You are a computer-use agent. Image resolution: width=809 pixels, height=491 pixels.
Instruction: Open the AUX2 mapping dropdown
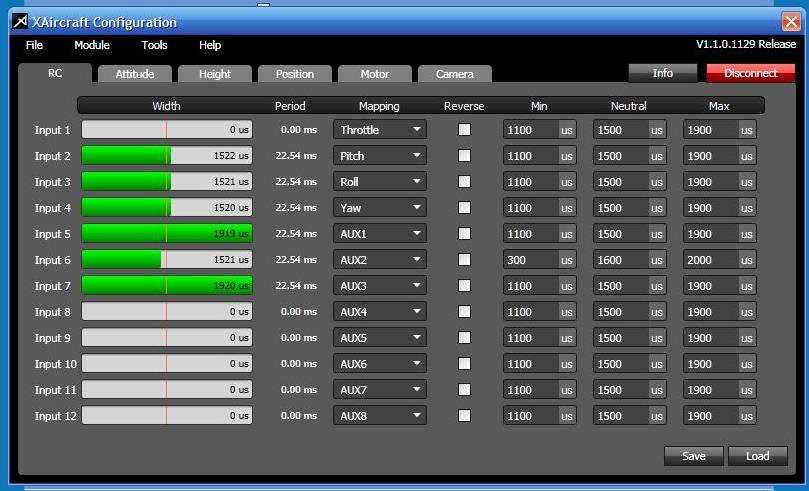click(x=380, y=260)
